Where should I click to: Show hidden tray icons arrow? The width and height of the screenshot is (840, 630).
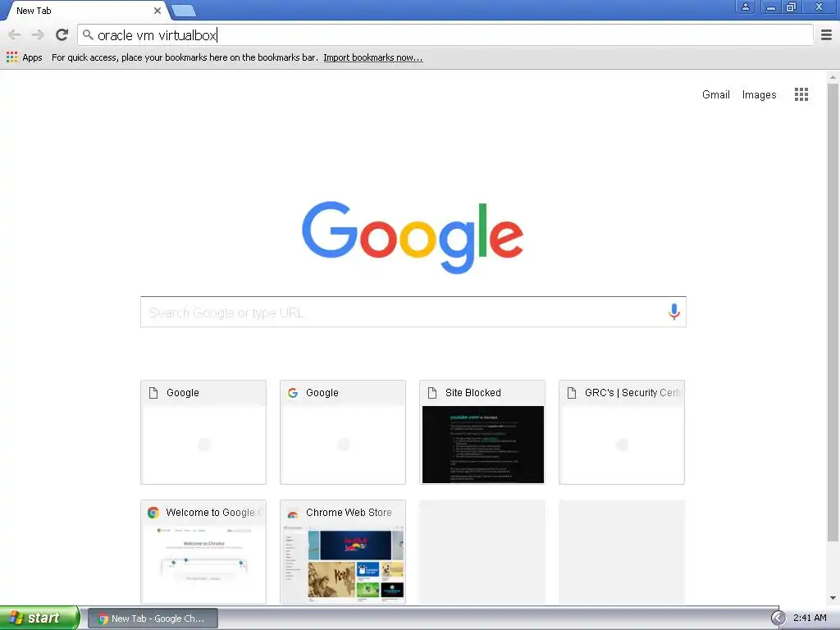click(778, 619)
